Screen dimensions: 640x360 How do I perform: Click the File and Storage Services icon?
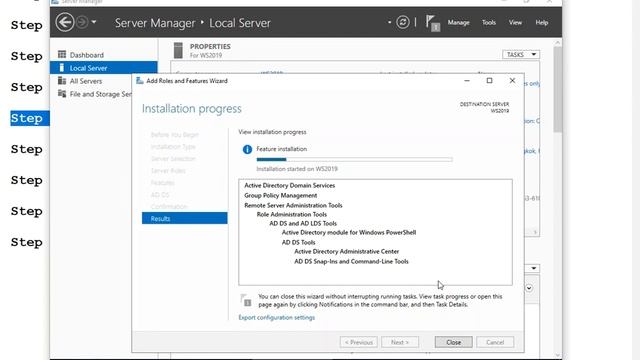(62, 93)
